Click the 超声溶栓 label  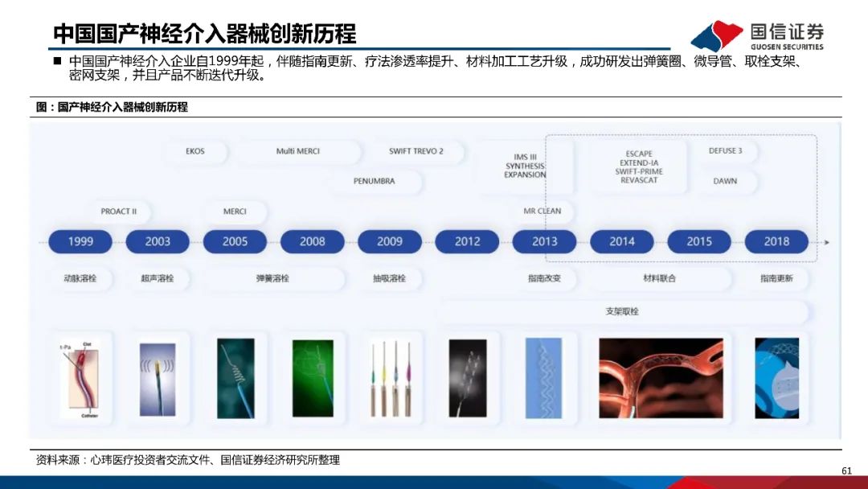tap(158, 278)
